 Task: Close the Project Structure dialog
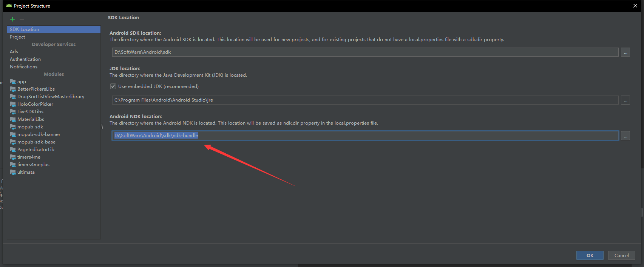coord(635,6)
